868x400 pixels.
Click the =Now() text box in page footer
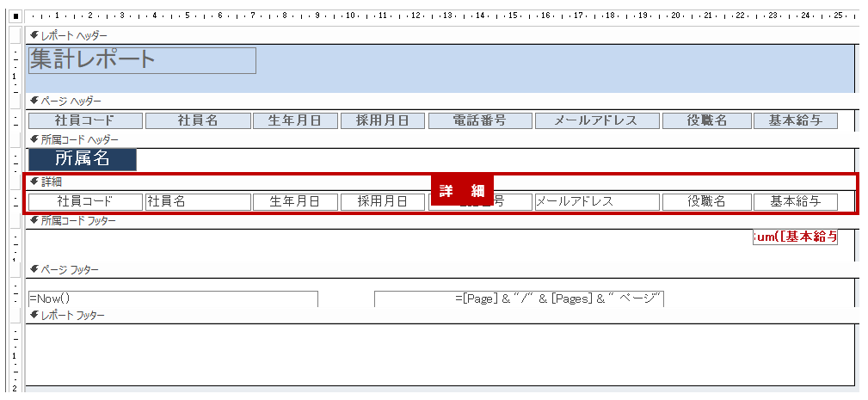[172, 298]
